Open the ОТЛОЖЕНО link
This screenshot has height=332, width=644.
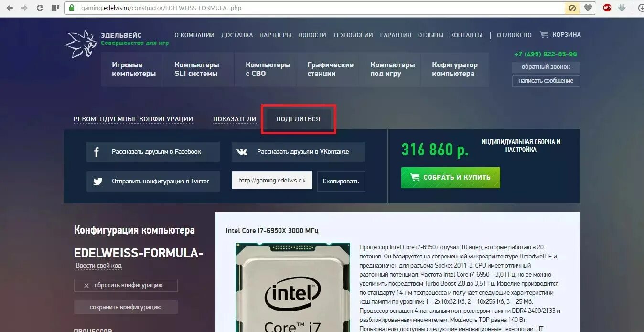(514, 35)
